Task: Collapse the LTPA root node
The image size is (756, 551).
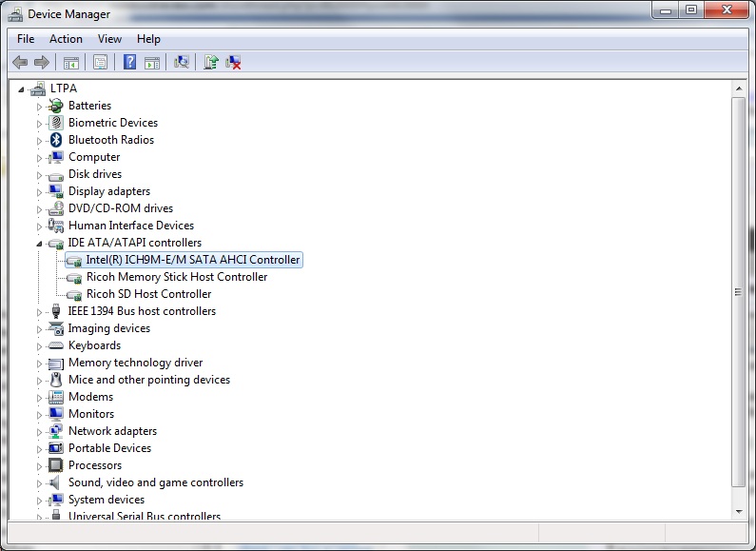Action: coord(21,89)
